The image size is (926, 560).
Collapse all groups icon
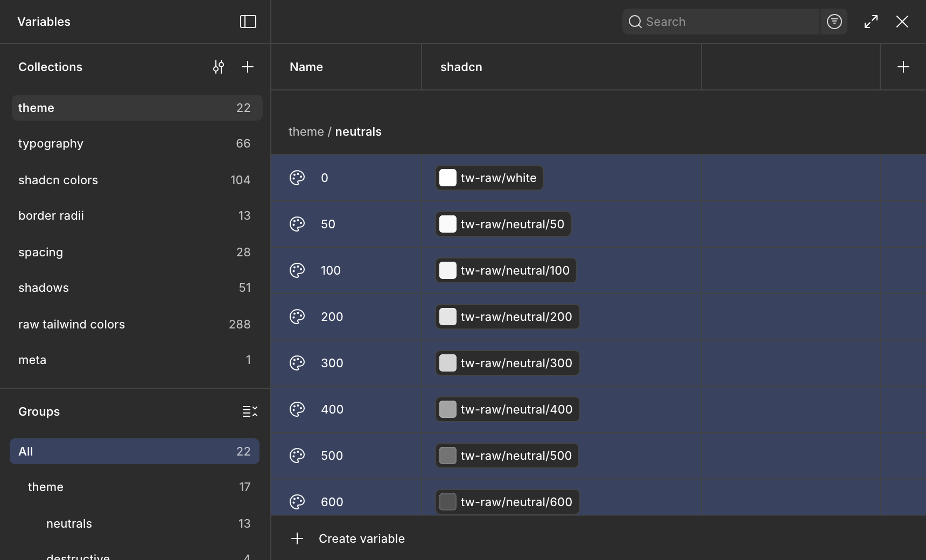click(x=250, y=411)
